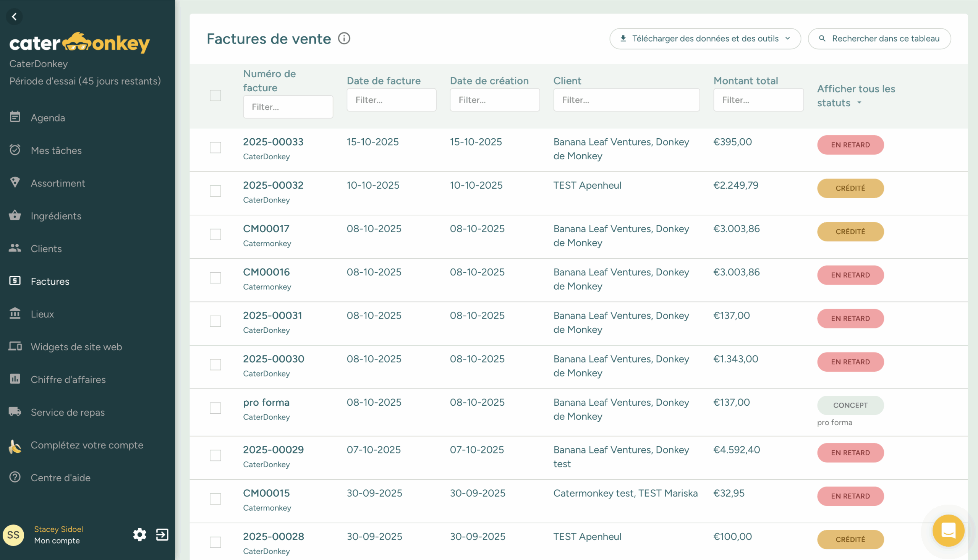Check the box for invoice 2025-00033
The height and width of the screenshot is (560, 978).
pos(215,148)
